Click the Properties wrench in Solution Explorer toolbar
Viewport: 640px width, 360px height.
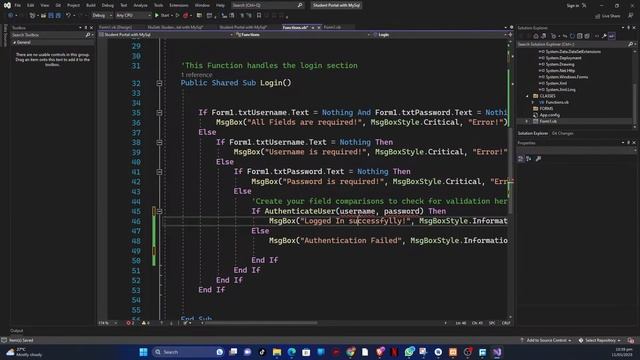tap(604, 36)
